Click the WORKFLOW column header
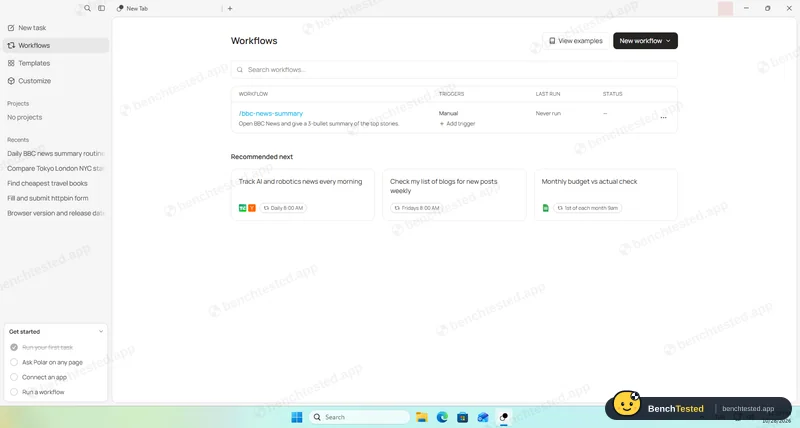Image resolution: width=800 pixels, height=428 pixels. (253, 94)
